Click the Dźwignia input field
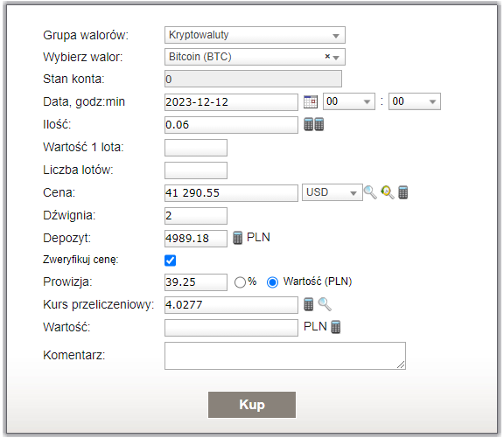The image size is (504, 438). pos(196,216)
